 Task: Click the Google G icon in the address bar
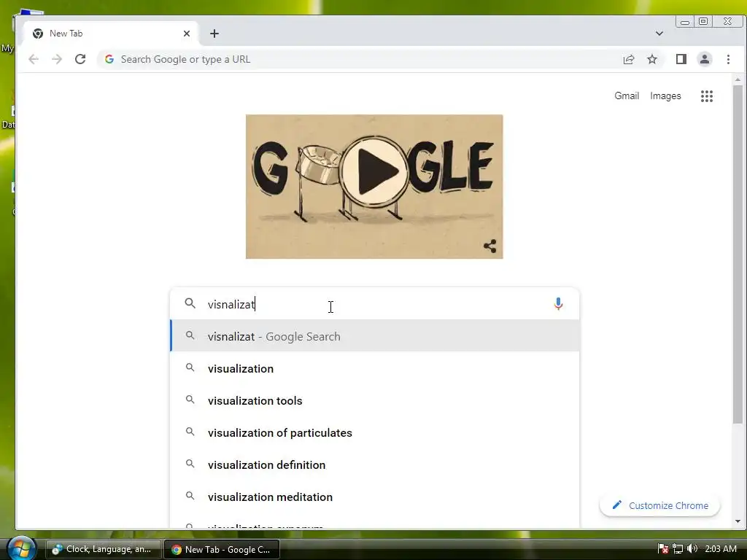pos(109,59)
